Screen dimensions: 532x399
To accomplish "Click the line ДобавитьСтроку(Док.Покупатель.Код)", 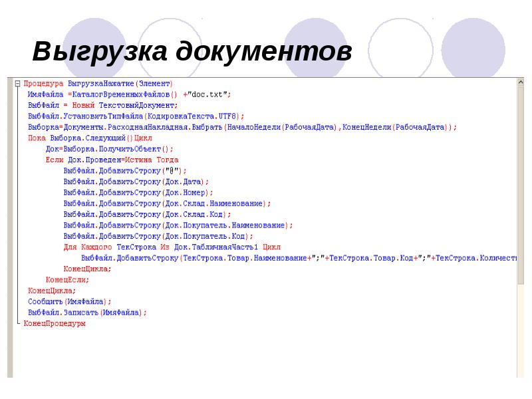I will 158,236.
